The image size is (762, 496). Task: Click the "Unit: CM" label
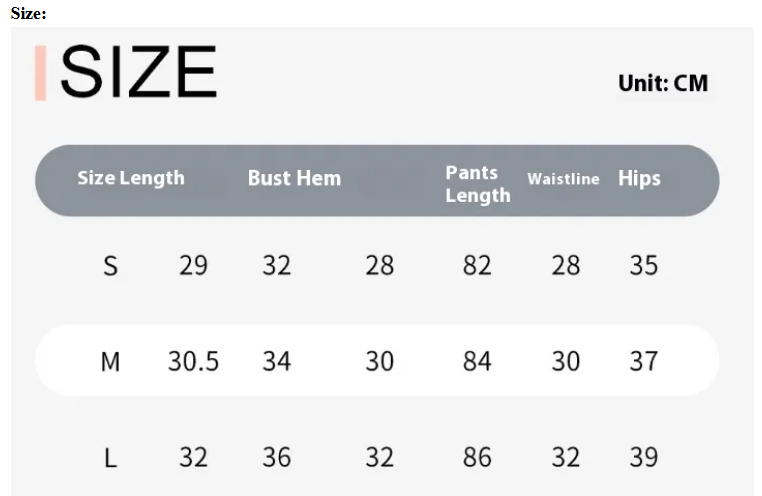(x=663, y=83)
